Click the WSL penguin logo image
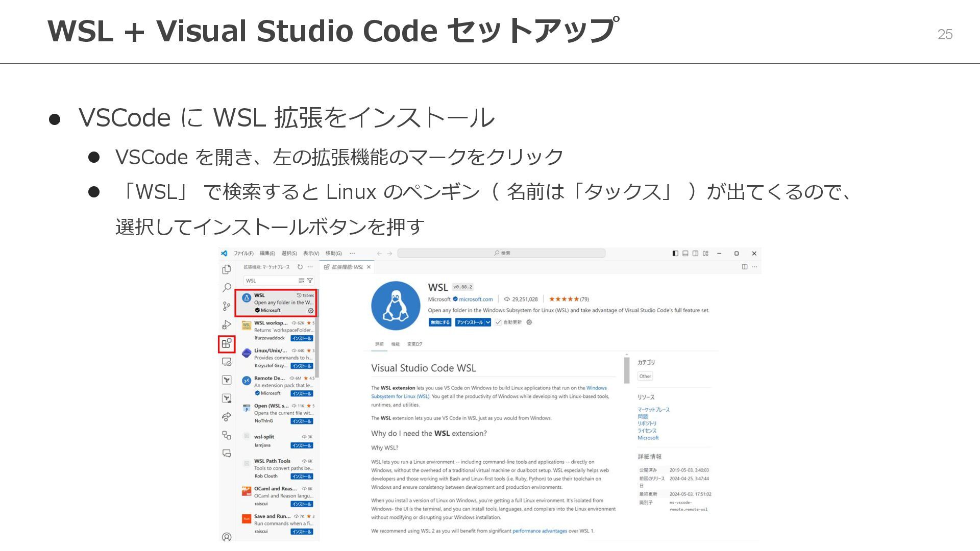980x551 pixels. (396, 306)
